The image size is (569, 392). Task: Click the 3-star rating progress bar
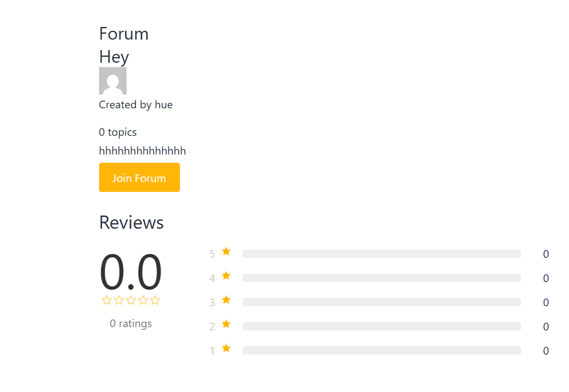[381, 302]
